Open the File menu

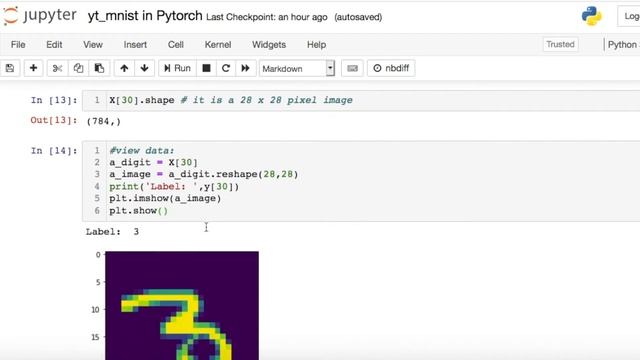pos(18,44)
